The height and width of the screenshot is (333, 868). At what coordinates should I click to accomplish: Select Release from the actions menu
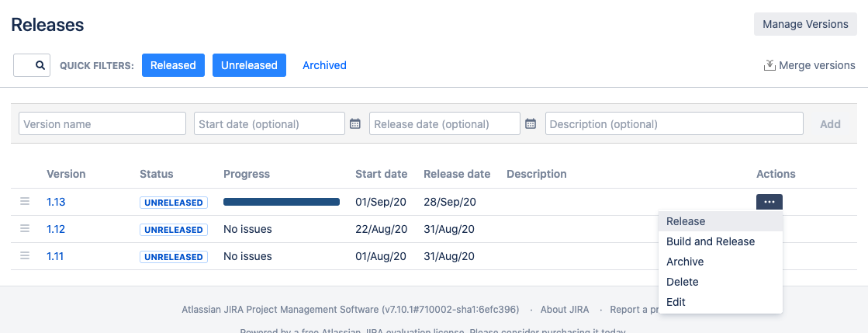686,221
